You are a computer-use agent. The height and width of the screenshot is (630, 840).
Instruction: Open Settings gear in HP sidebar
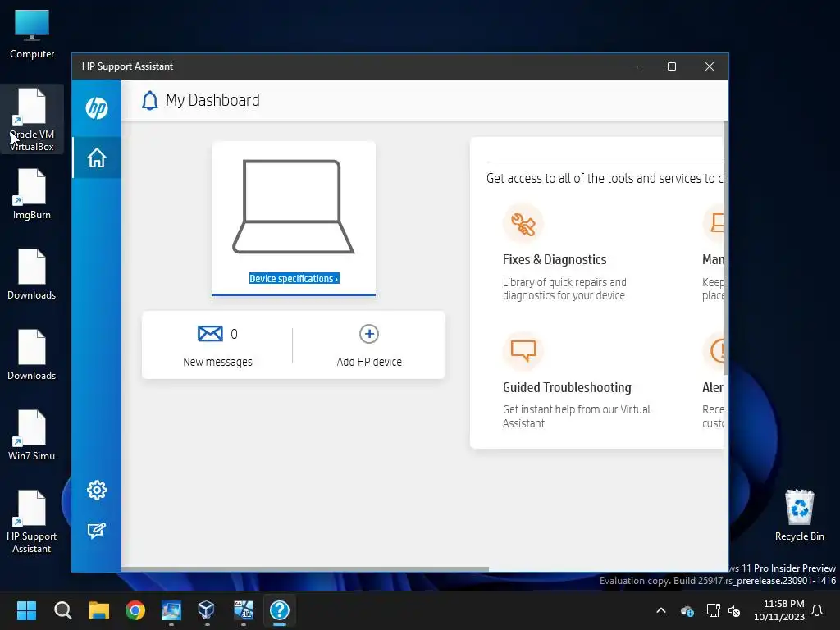tap(97, 490)
